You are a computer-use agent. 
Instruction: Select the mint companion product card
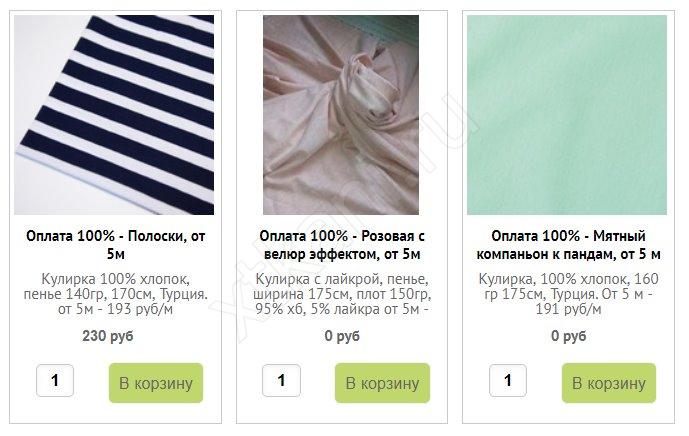pos(568,217)
